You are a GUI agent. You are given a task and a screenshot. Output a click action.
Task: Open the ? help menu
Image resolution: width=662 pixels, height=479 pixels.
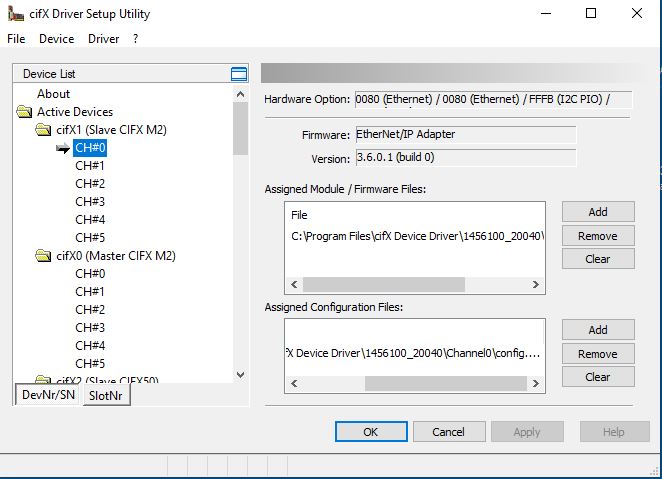(x=135, y=39)
